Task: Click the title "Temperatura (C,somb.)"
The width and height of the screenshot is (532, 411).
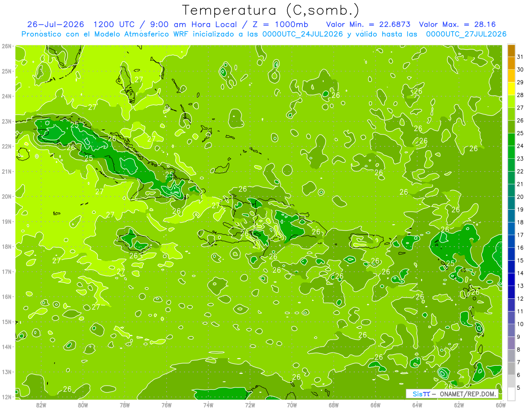Action: [271, 11]
